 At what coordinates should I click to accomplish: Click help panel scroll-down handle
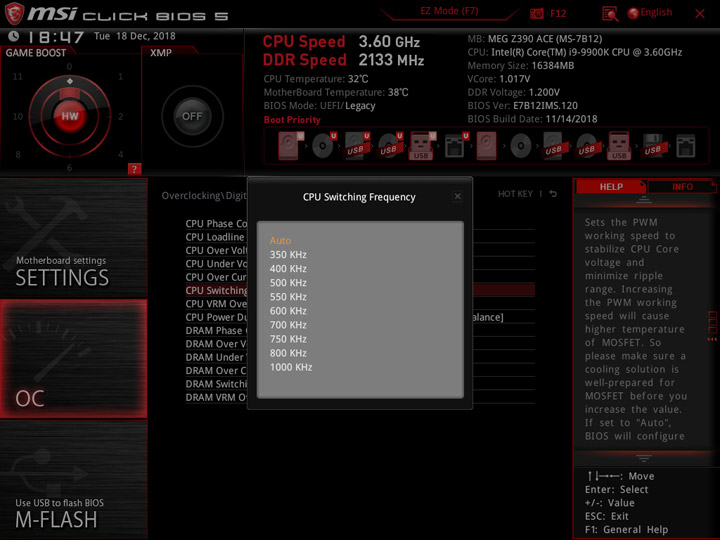[x=644, y=458]
